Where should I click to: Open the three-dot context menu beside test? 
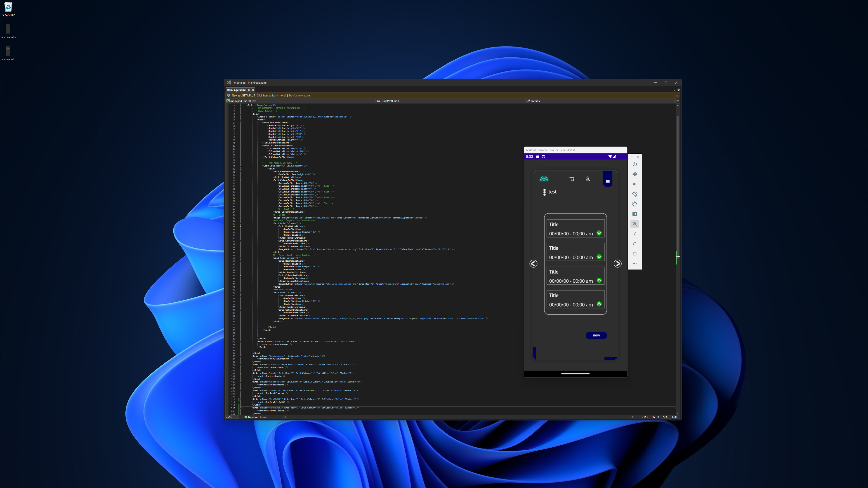coord(545,192)
